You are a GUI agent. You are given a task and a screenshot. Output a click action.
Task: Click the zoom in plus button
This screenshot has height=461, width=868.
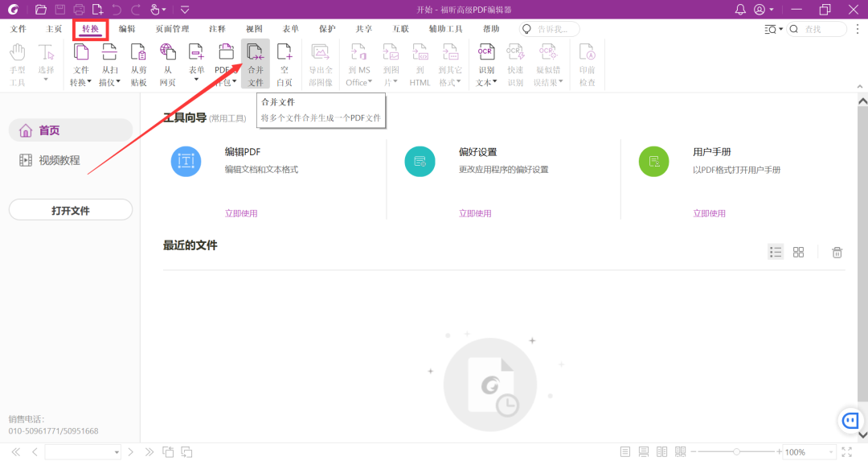[780, 452]
